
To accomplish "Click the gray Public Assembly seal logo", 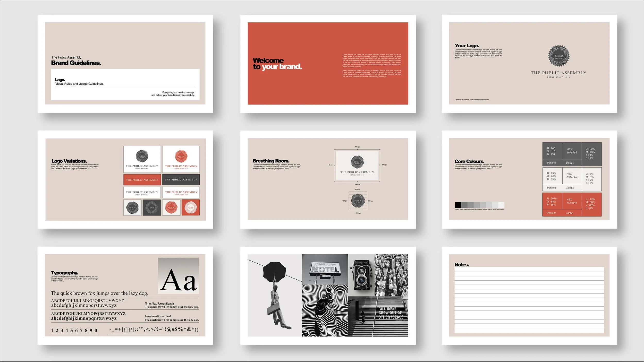I will click(x=558, y=56).
